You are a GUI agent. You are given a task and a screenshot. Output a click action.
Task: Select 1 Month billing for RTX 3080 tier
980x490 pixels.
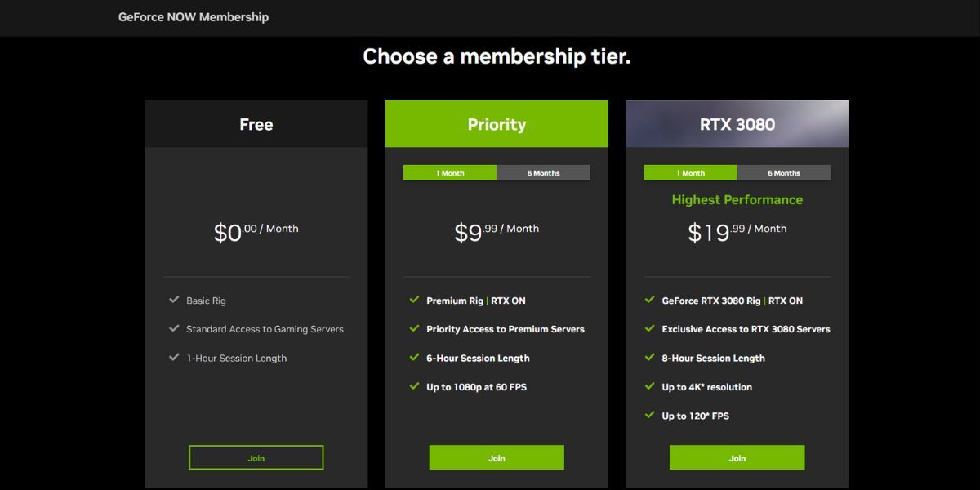[690, 172]
